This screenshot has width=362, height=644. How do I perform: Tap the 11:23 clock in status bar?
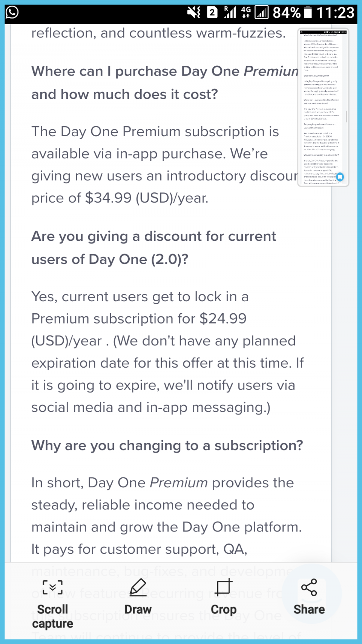click(335, 12)
